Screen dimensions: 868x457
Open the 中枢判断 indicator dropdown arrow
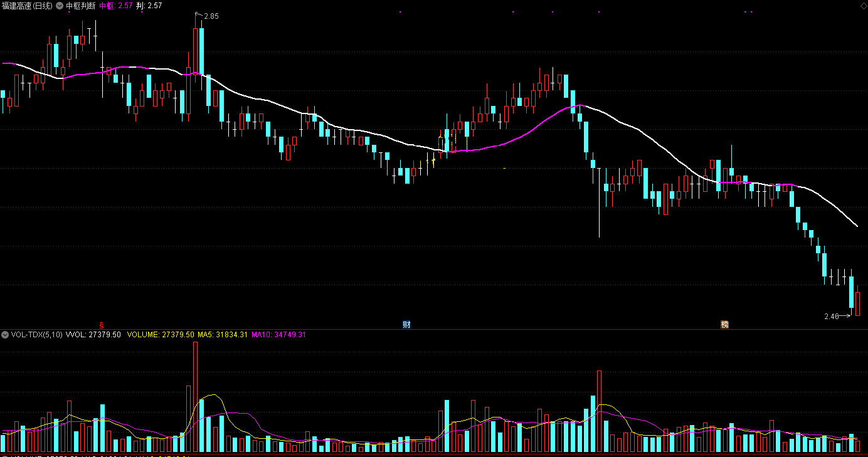tap(60, 5)
